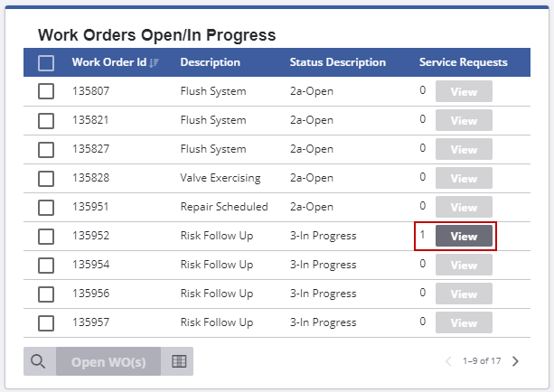Viewport: 554px width, 392px height.
Task: Toggle the select-all header checkbox
Action: click(x=46, y=62)
